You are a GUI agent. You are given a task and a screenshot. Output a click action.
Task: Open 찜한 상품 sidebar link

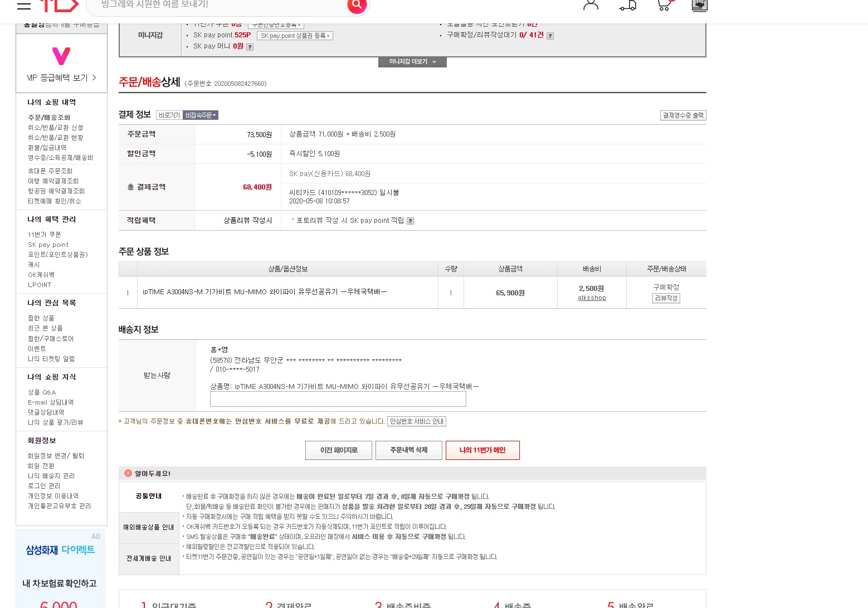(41, 318)
